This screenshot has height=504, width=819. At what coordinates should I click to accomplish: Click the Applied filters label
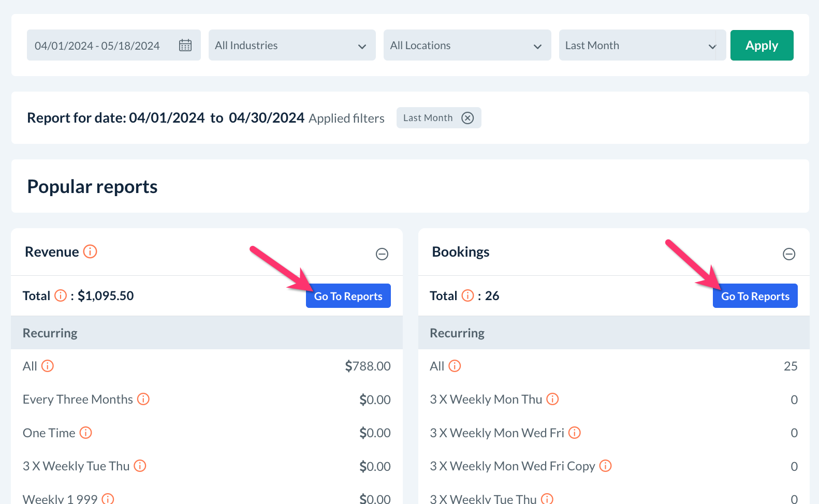click(x=346, y=118)
